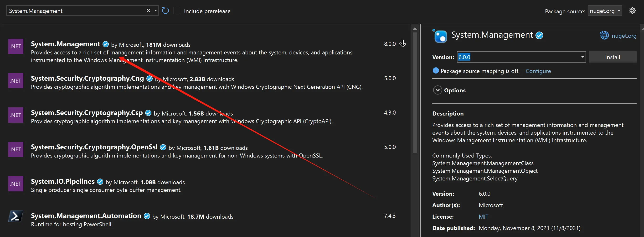The image size is (644, 237).
Task: Click the 'Package source mapping is off.' text
Action: (x=480, y=71)
